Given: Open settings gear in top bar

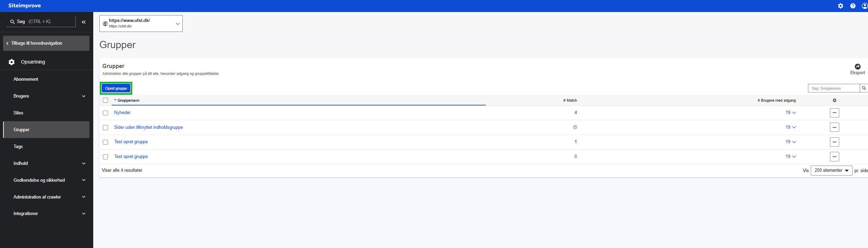Looking at the screenshot, I should pyautogui.click(x=840, y=6).
